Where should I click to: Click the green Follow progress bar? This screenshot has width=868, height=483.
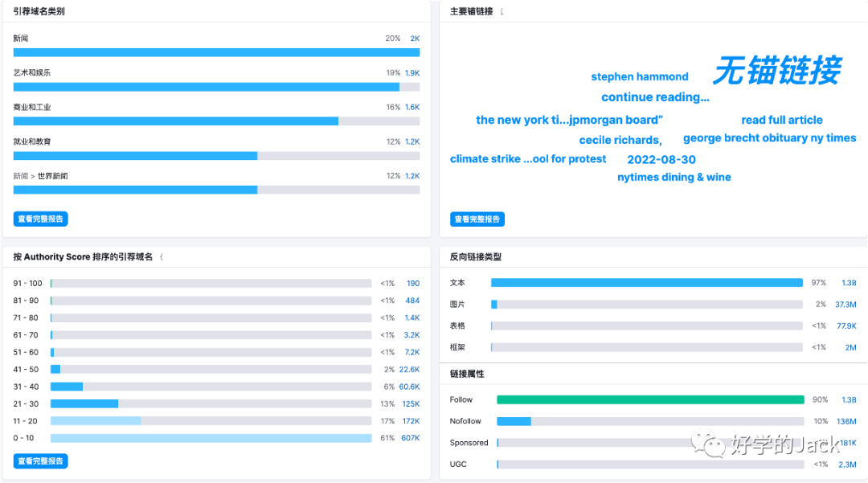point(649,399)
